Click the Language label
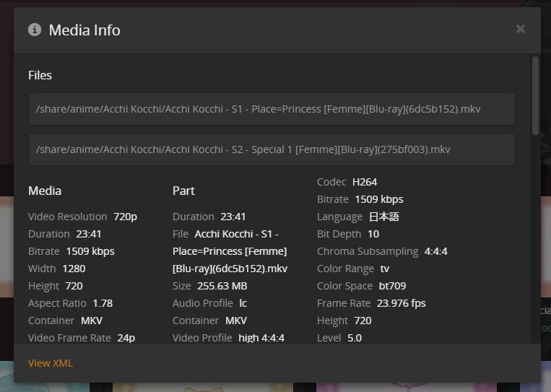This screenshot has height=392, width=551. [339, 217]
